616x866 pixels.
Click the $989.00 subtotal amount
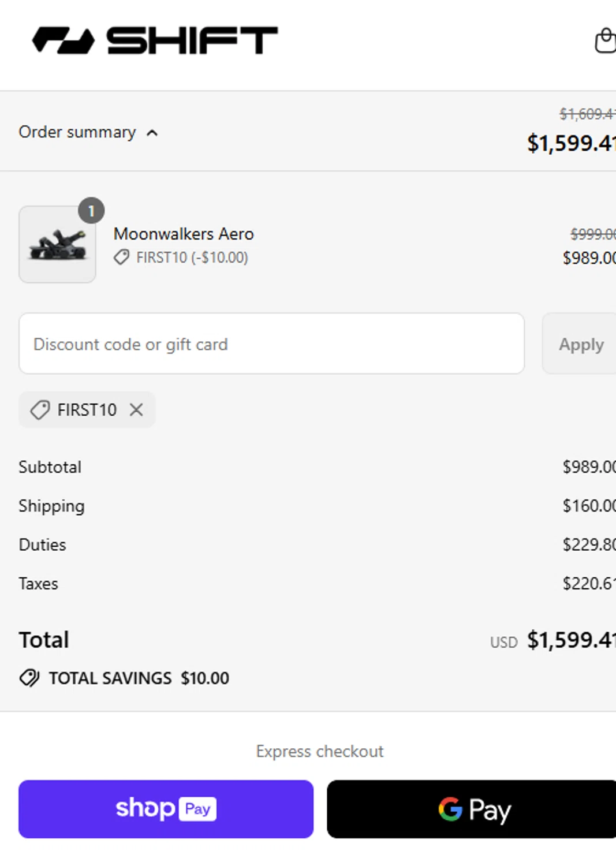589,466
